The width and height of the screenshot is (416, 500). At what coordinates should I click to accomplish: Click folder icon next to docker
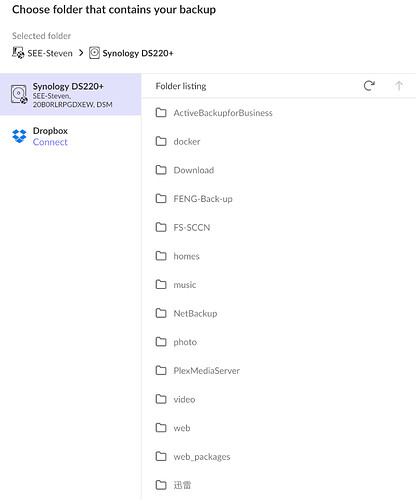(161, 141)
